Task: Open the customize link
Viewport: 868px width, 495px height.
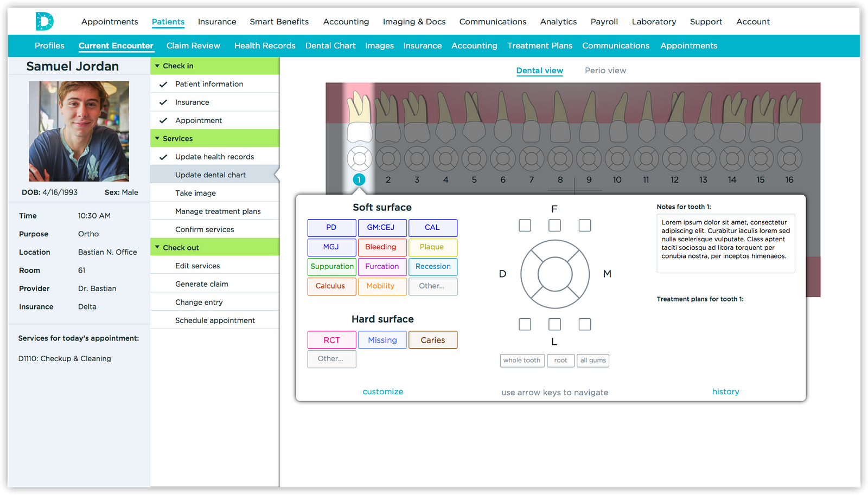Action: click(x=383, y=391)
